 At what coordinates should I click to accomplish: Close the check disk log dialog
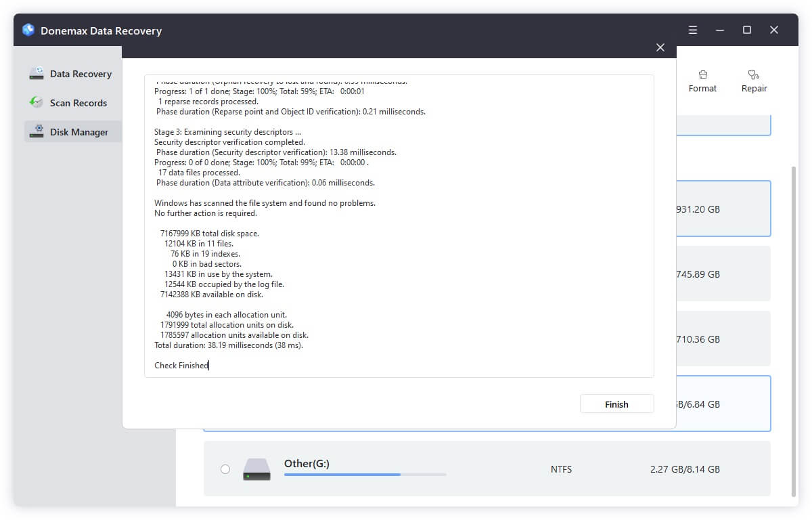point(660,47)
